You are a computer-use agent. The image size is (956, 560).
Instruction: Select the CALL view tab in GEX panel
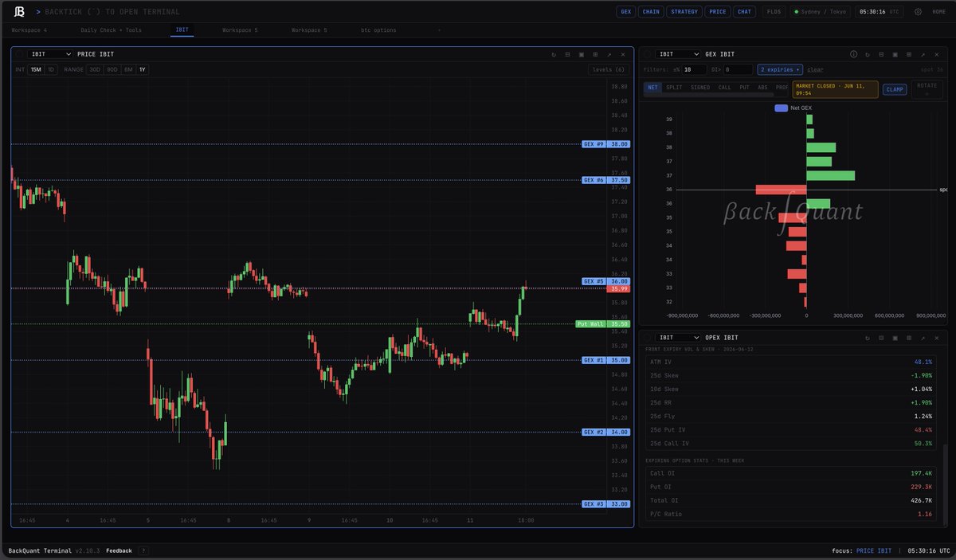click(724, 88)
